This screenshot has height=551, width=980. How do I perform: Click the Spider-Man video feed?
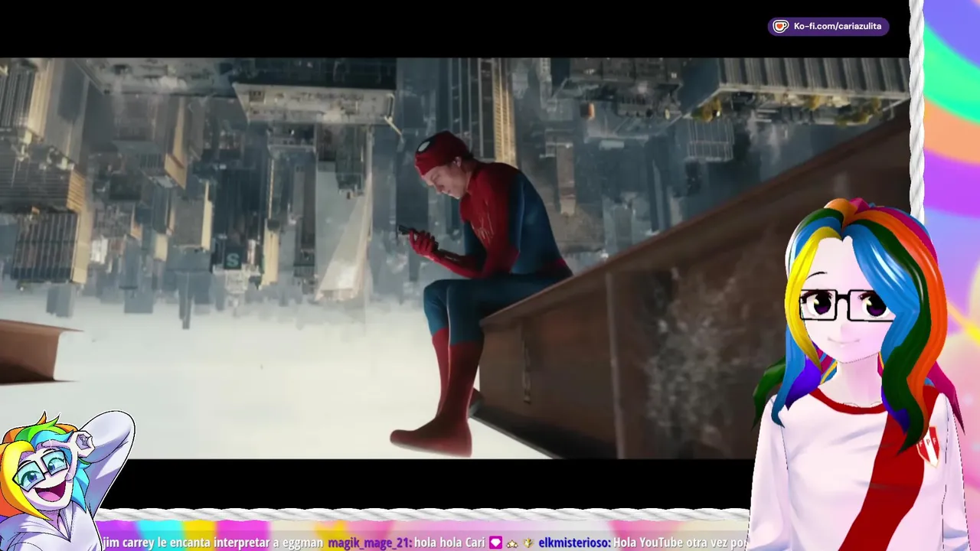[455, 258]
